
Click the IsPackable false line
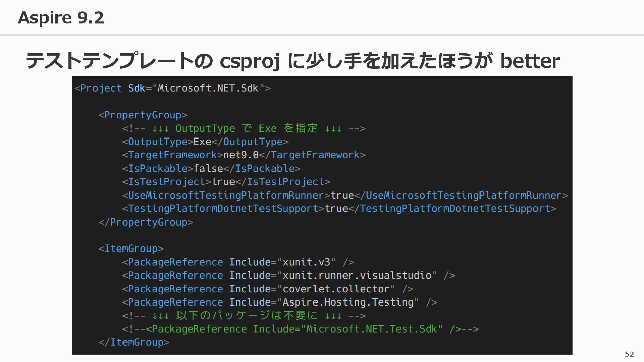tap(211, 168)
